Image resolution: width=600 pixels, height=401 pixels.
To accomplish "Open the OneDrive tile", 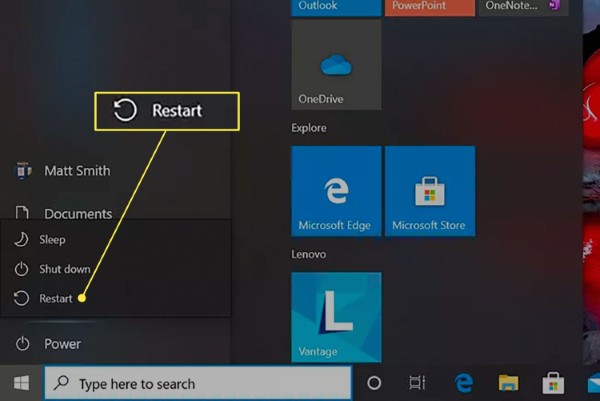I will pyautogui.click(x=336, y=66).
